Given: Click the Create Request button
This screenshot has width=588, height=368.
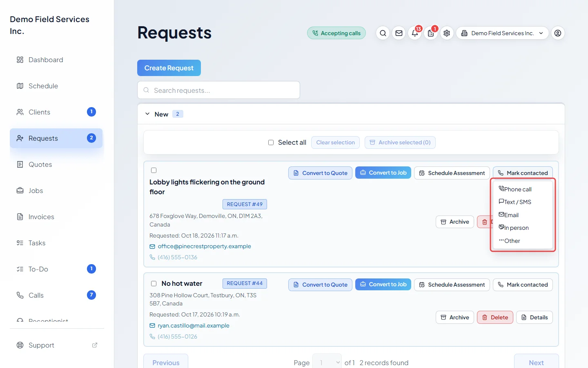Looking at the screenshot, I should click(169, 68).
